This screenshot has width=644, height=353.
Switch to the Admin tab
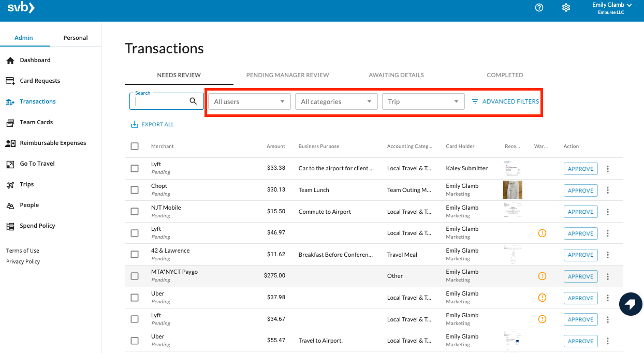tap(24, 38)
